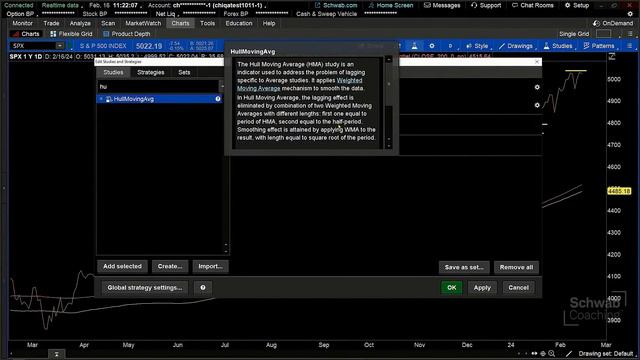Screen dimensions: 640x360
Task: Click the lower study settings gear
Action: pyautogui.click(x=537, y=105)
